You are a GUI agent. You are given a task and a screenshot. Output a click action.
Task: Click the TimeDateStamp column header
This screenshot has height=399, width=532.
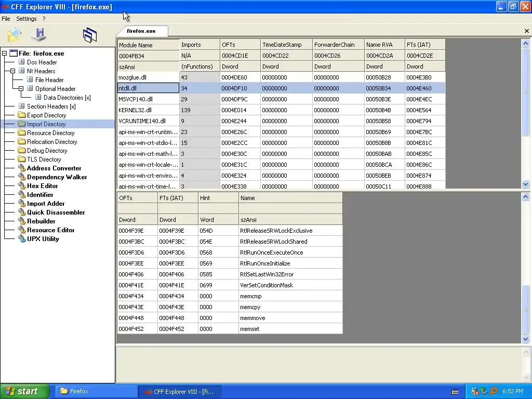coord(286,45)
